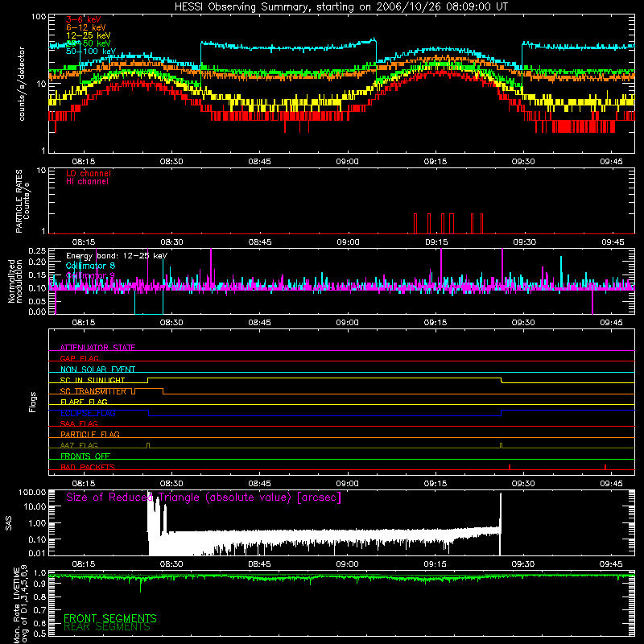Click the BAD PACKETS flag label
This screenshot has height=644, width=644.
(88, 467)
